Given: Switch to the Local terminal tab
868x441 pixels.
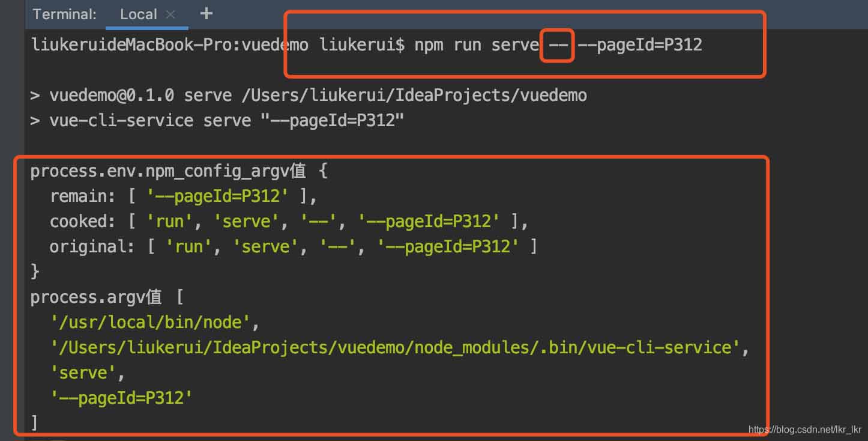Looking at the screenshot, I should coord(138,14).
